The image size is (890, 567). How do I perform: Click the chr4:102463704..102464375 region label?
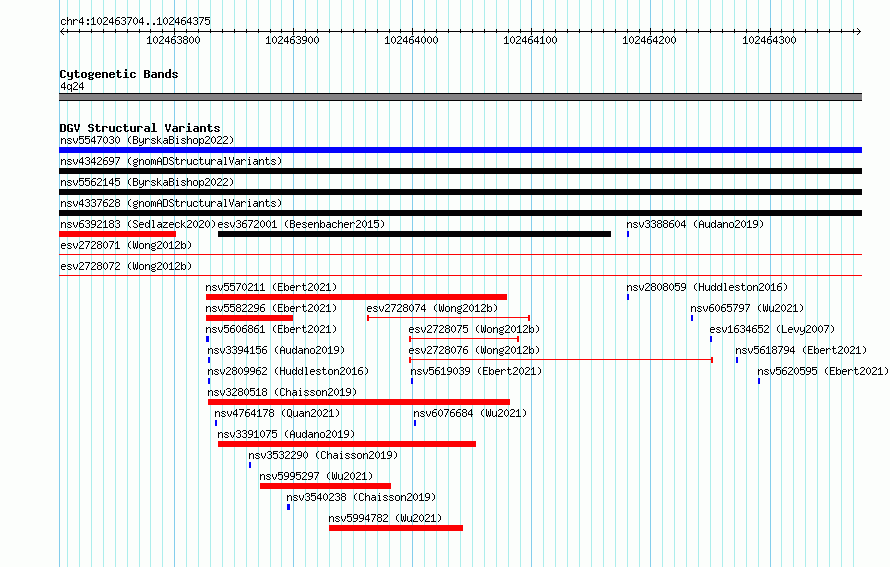click(x=135, y=22)
